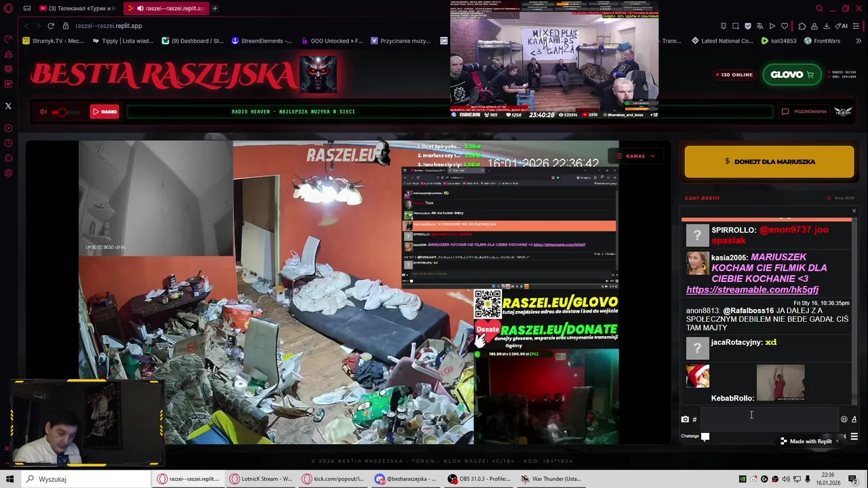This screenshot has height=488, width=868.
Task: Close the chat panel X button
Action: click(854, 211)
